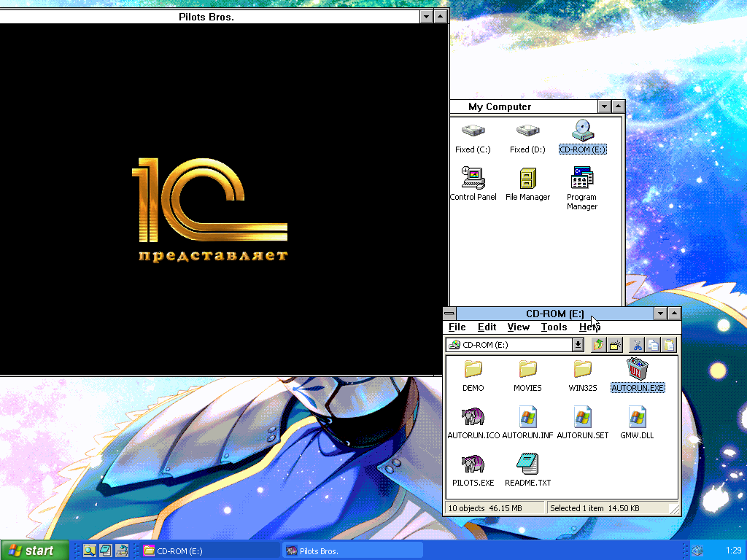Screen dimensions: 747x560
Task: Select the README.TXT file icon
Action: pyautogui.click(x=527, y=464)
